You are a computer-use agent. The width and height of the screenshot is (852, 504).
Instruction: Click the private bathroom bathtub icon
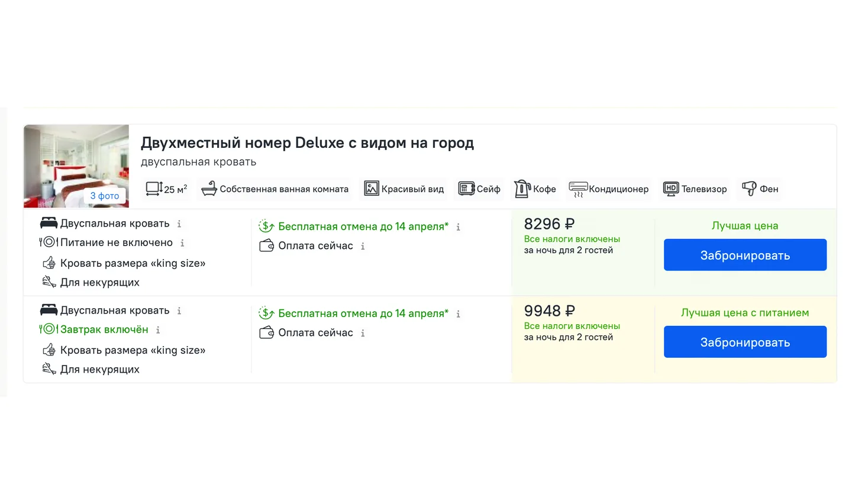click(209, 189)
